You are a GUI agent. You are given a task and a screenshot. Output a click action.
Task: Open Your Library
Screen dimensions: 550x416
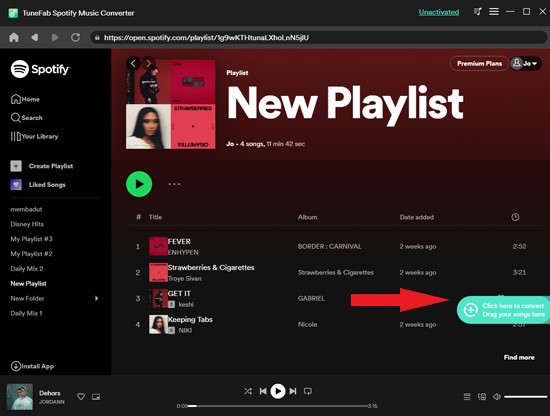pyautogui.click(x=34, y=136)
